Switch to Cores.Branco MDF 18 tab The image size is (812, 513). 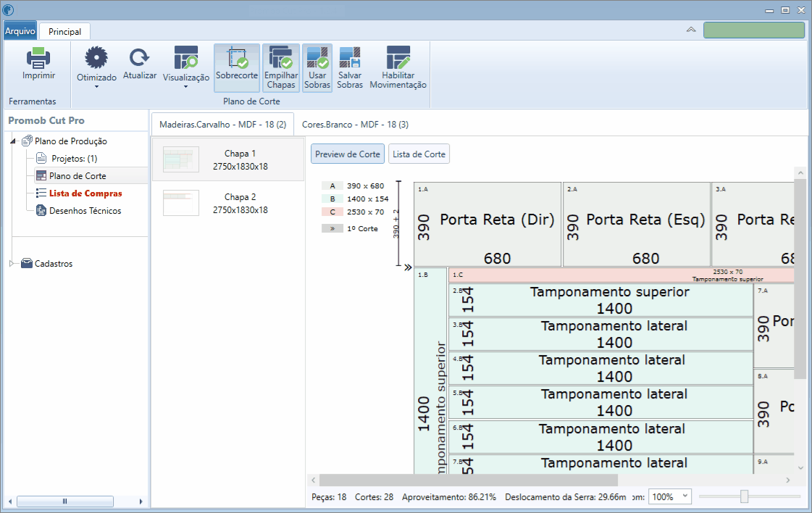pyautogui.click(x=355, y=125)
